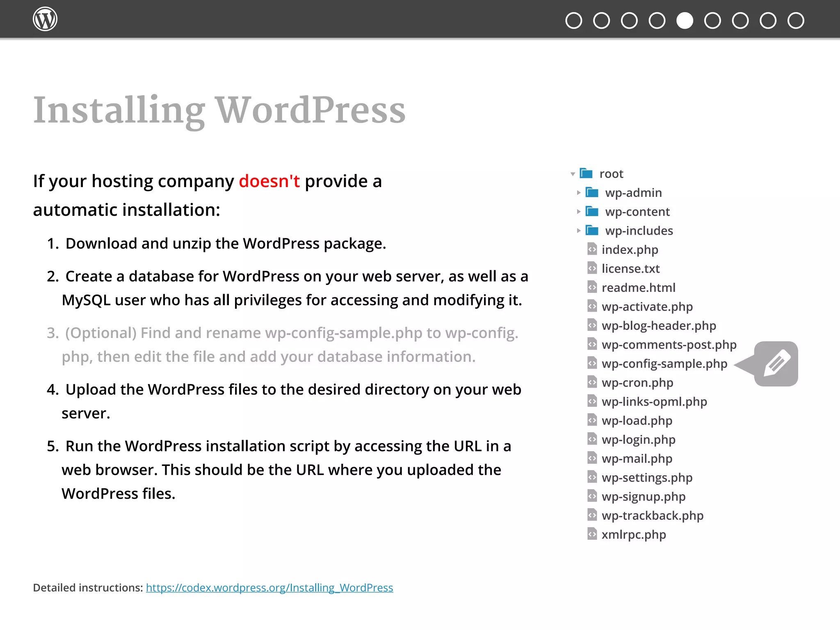Image resolution: width=840 pixels, height=630 pixels.
Task: Select the wp-admin folder name
Action: 633,193
